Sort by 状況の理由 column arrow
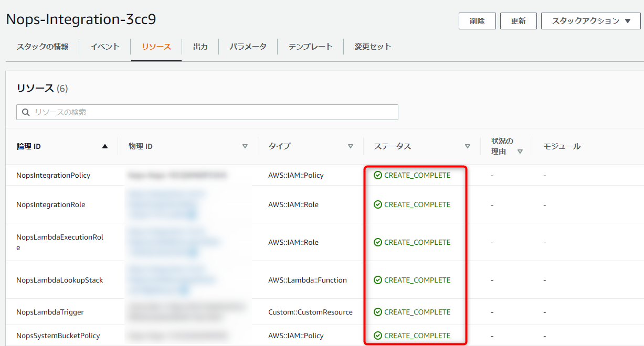 pyautogui.click(x=520, y=152)
